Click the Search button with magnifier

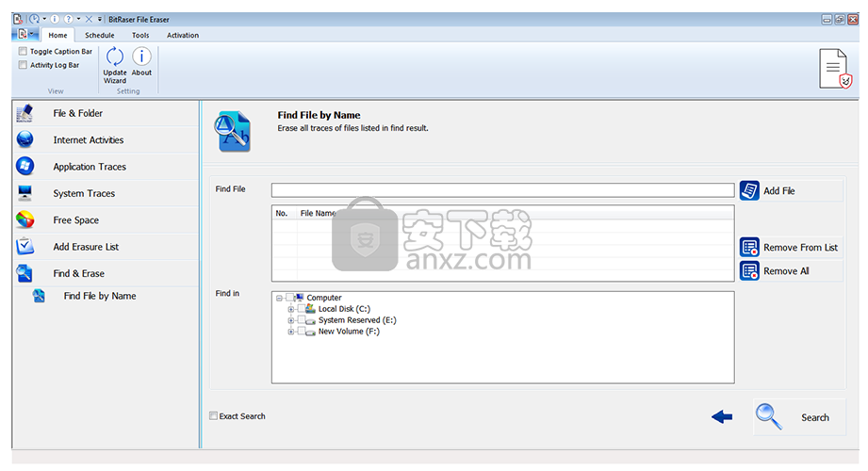click(799, 416)
